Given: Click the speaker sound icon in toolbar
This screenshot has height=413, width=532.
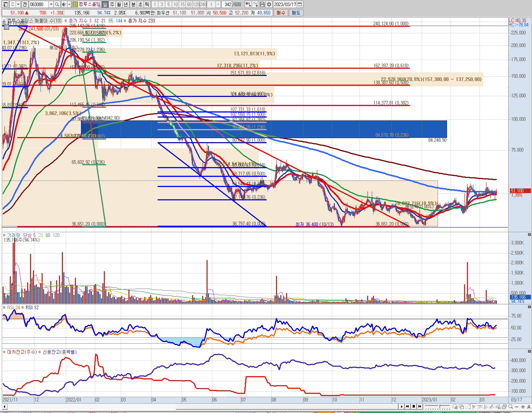Looking at the screenshot, I should [x=64, y=4].
